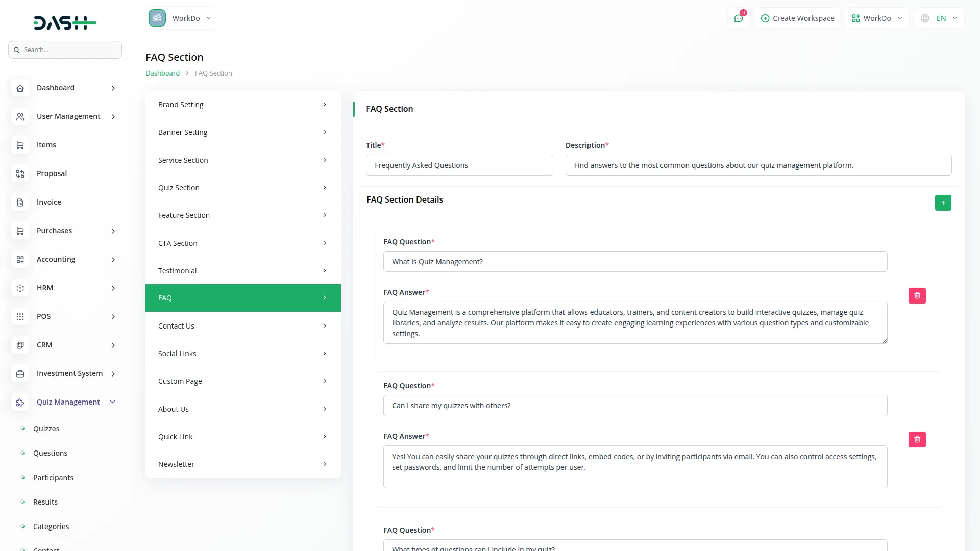Click the Create Workspace button
Image resolution: width=980 pixels, height=551 pixels.
[797, 18]
